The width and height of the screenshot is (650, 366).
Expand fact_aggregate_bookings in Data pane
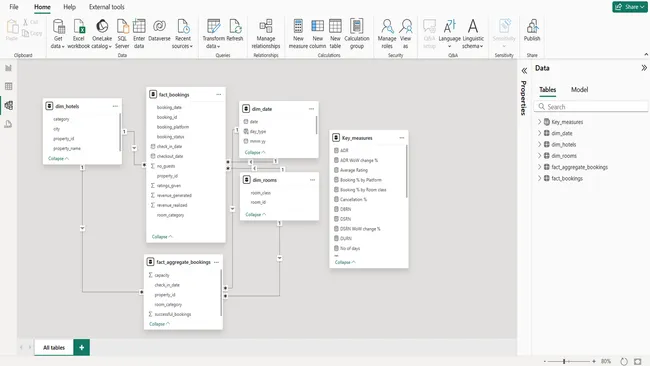pyautogui.click(x=539, y=167)
